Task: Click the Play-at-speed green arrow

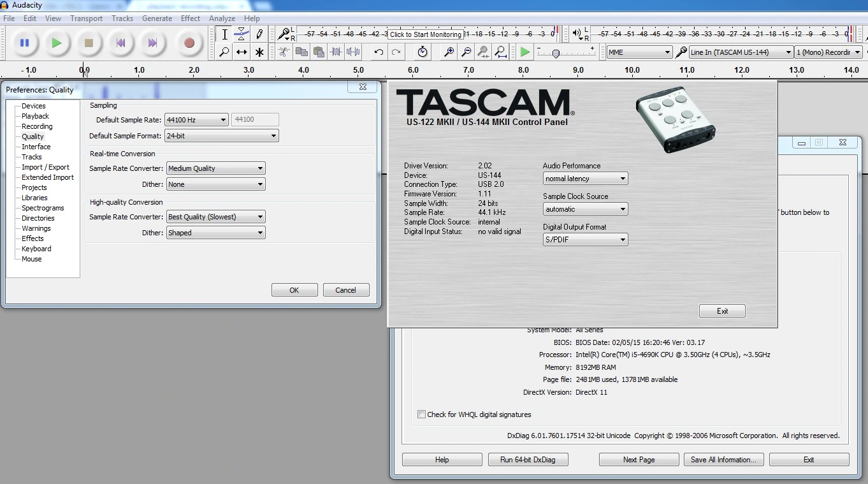Action: point(524,52)
